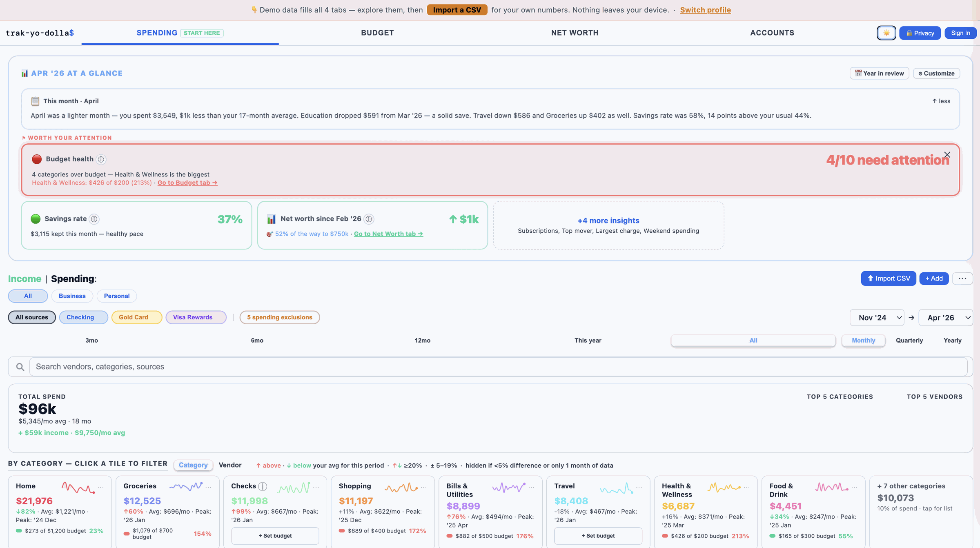This screenshot has width=980, height=548.
Task: Click the orange Import a CSV banner button
Action: pyautogui.click(x=457, y=10)
